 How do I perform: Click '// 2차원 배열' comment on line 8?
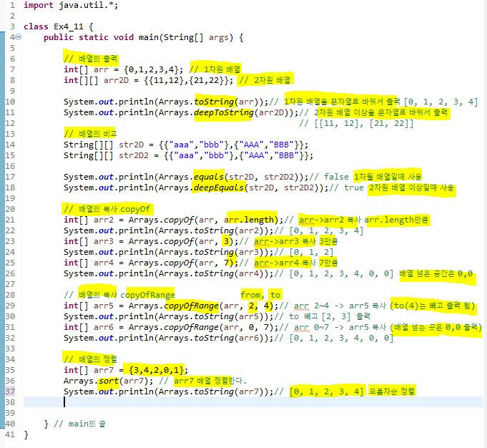coord(265,81)
